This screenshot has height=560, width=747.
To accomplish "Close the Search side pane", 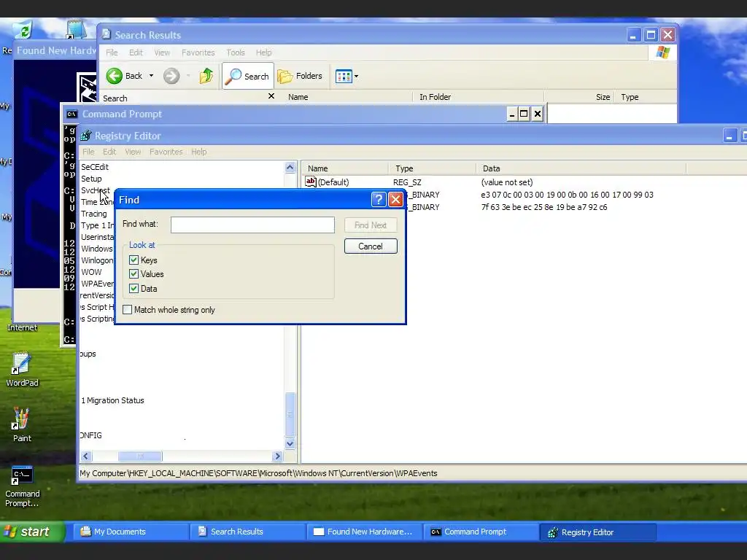I will click(271, 96).
